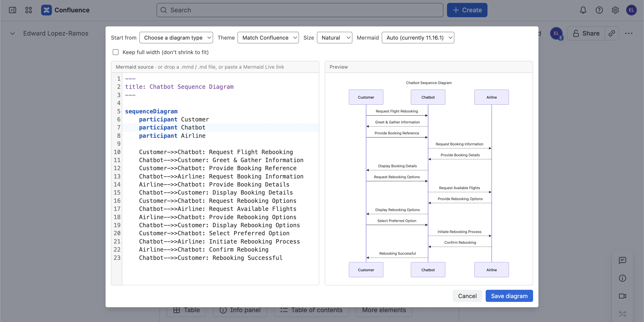Click the top Customer box in preview
The height and width of the screenshot is (322, 644).
(366, 97)
